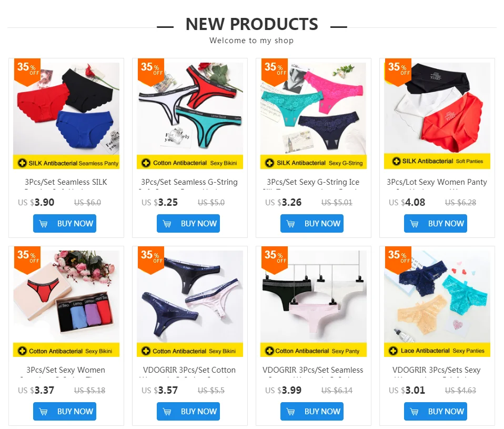This screenshot has width=504, height=429.
Task: Open the 3Pcs/Lot Sexy Women Panty title
Action: (437, 182)
